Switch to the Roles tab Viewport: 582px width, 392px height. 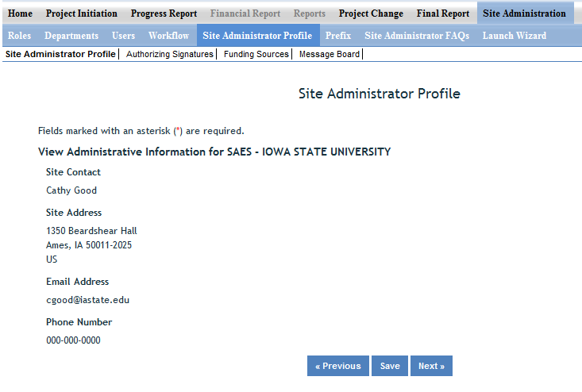[x=19, y=36]
